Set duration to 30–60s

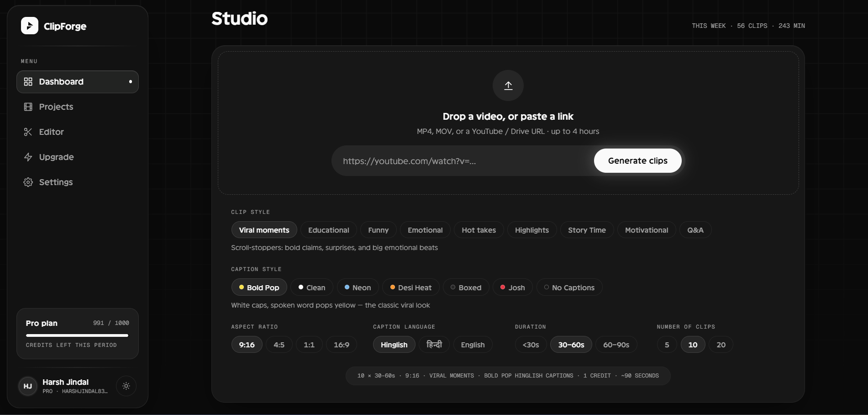tap(571, 345)
